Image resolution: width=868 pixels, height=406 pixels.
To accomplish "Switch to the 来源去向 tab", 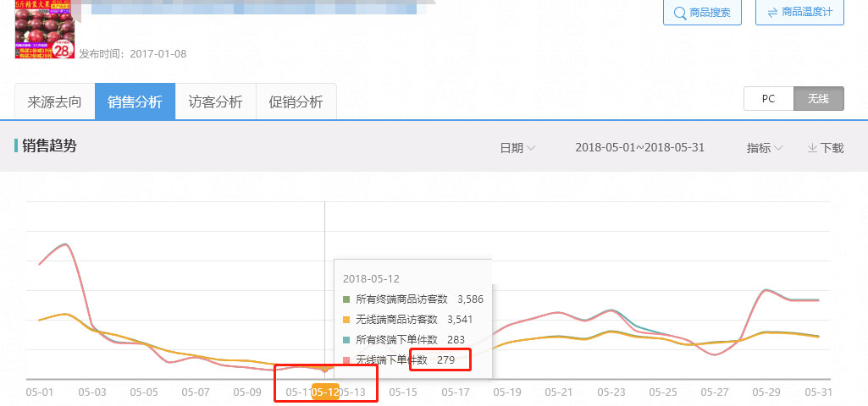I will [x=55, y=102].
